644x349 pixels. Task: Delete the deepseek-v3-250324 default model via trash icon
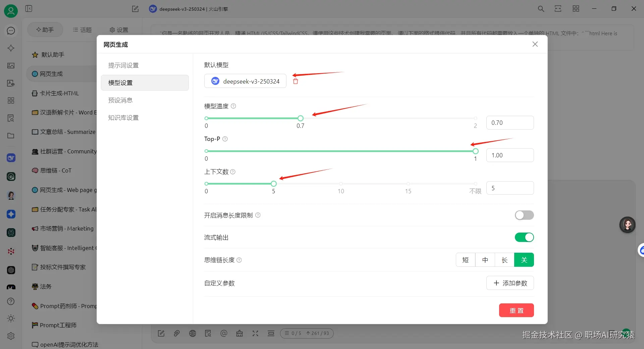point(295,81)
